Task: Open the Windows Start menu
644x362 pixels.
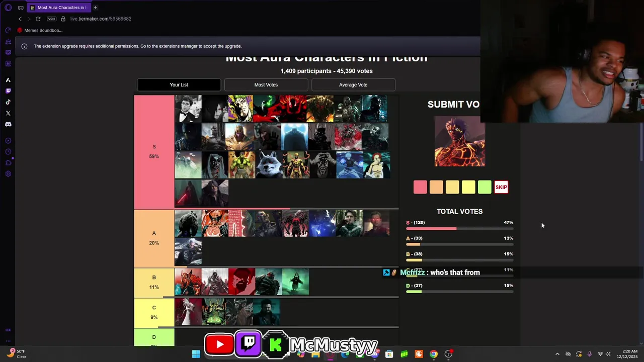Action: point(196,354)
